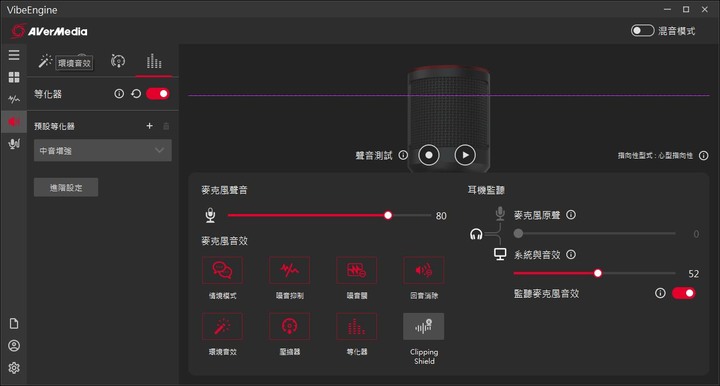Image resolution: width=720 pixels, height=386 pixels.
Task: Open the 回音消除 effect
Action: point(423,270)
